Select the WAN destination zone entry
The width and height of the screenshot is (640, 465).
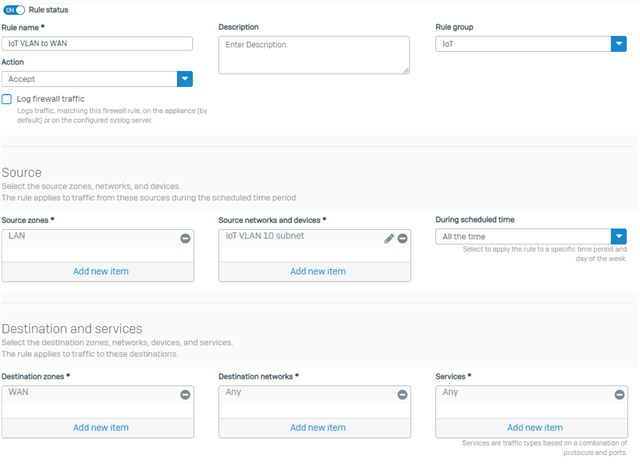(18, 392)
